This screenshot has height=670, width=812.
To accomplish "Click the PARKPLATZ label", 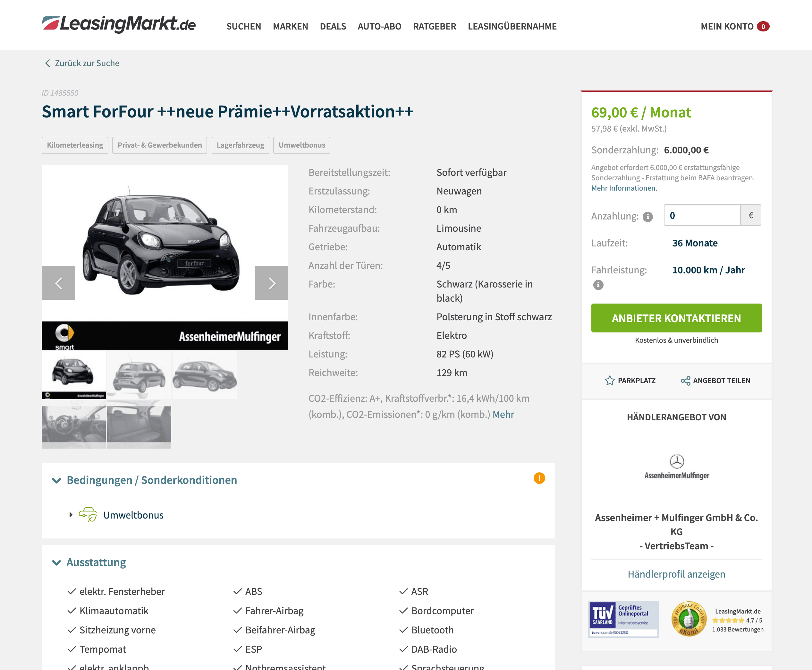I will pyautogui.click(x=637, y=381).
